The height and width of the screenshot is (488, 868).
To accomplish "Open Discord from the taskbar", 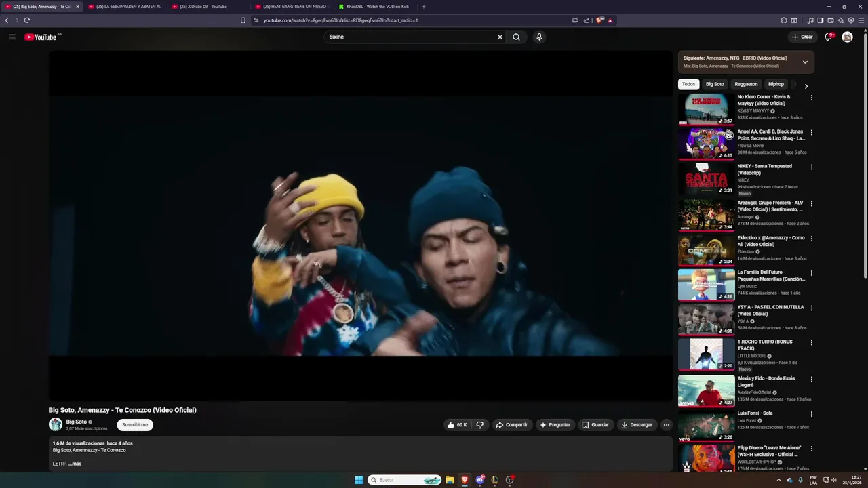I will tap(480, 480).
